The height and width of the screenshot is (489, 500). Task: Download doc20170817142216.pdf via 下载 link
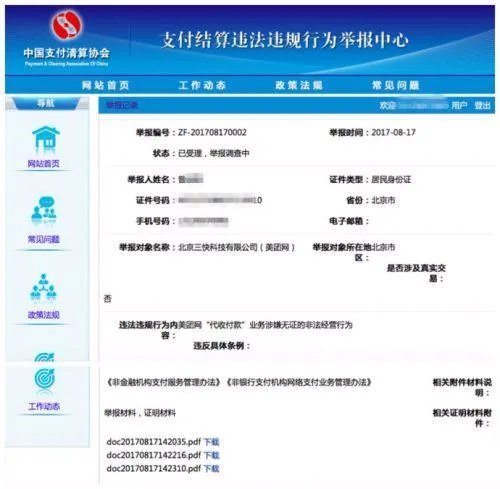(x=211, y=455)
